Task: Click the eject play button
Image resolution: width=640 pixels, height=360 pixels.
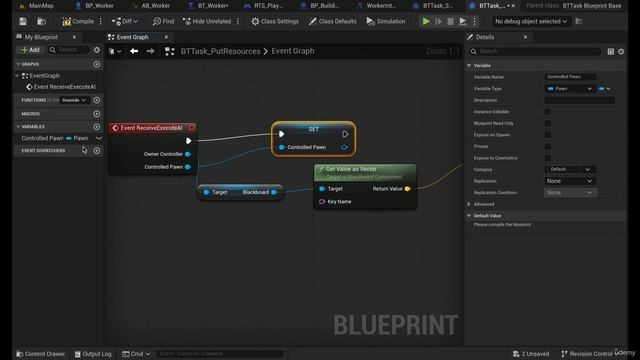Action: pyautogui.click(x=462, y=21)
